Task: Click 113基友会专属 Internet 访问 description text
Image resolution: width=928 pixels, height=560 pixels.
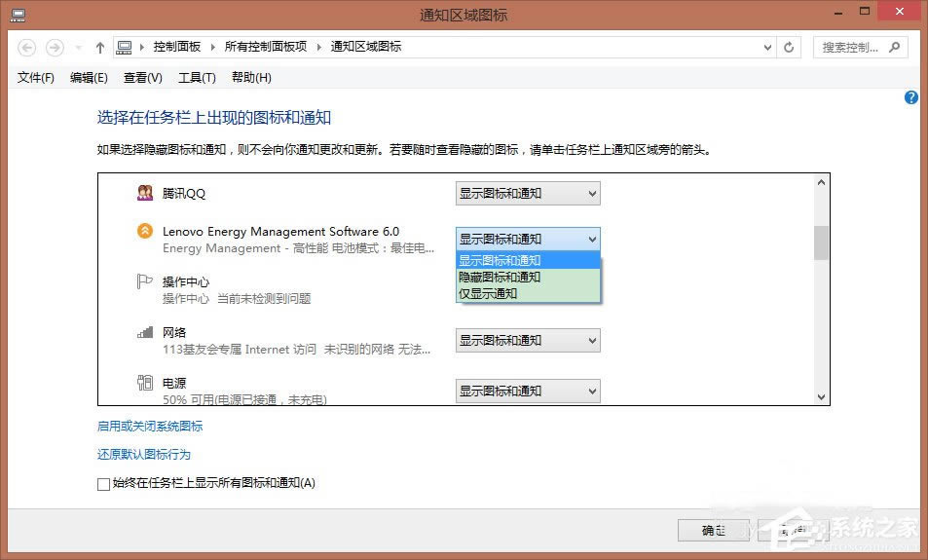Action: [240, 350]
